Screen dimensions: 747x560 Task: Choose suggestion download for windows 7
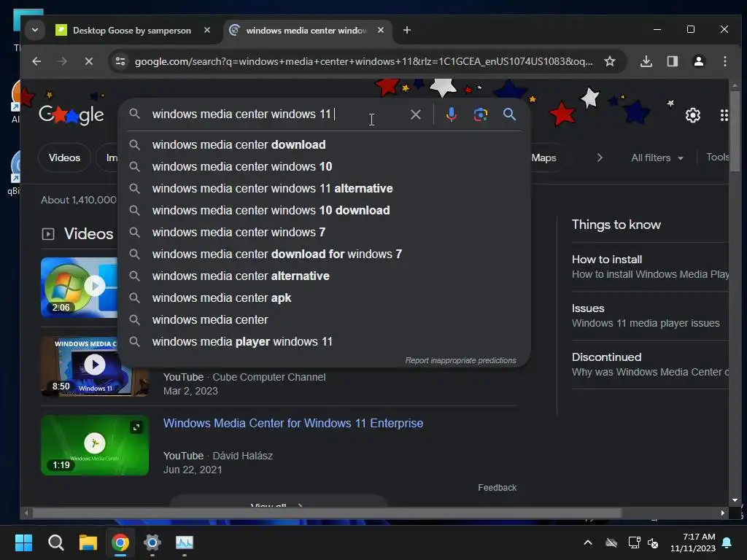(324, 254)
